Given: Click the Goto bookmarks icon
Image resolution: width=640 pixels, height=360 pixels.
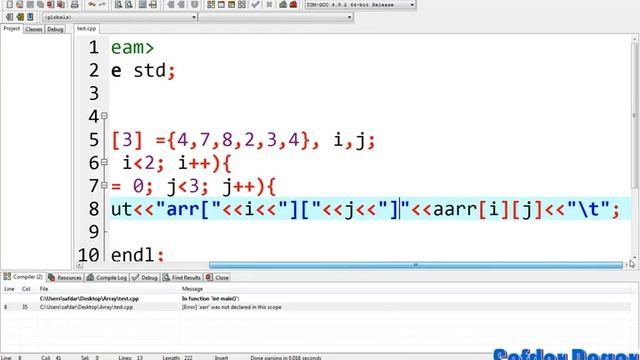Looking at the screenshot, I should tap(30, 17).
